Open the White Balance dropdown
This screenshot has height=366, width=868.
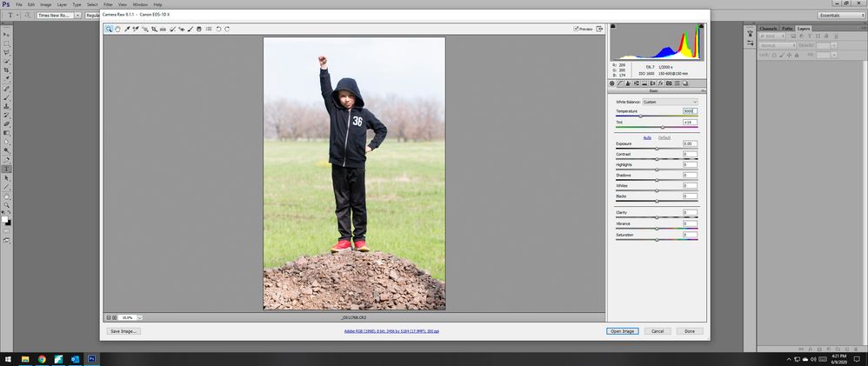670,102
